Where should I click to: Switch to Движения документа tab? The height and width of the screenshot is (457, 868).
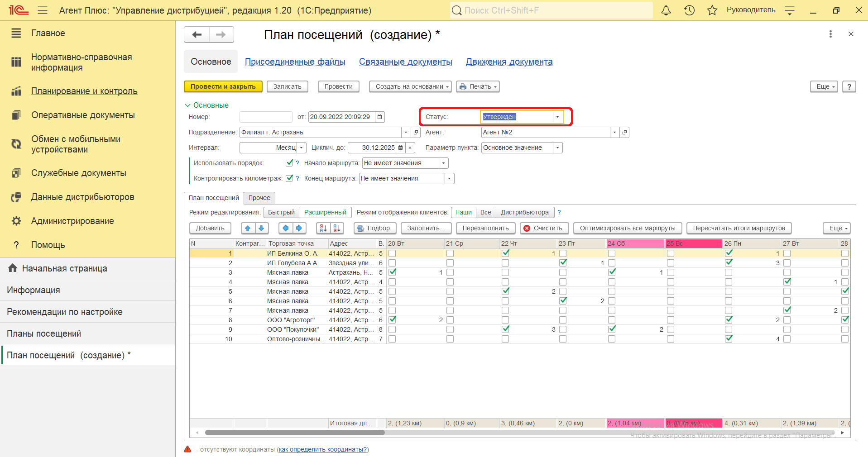509,62
